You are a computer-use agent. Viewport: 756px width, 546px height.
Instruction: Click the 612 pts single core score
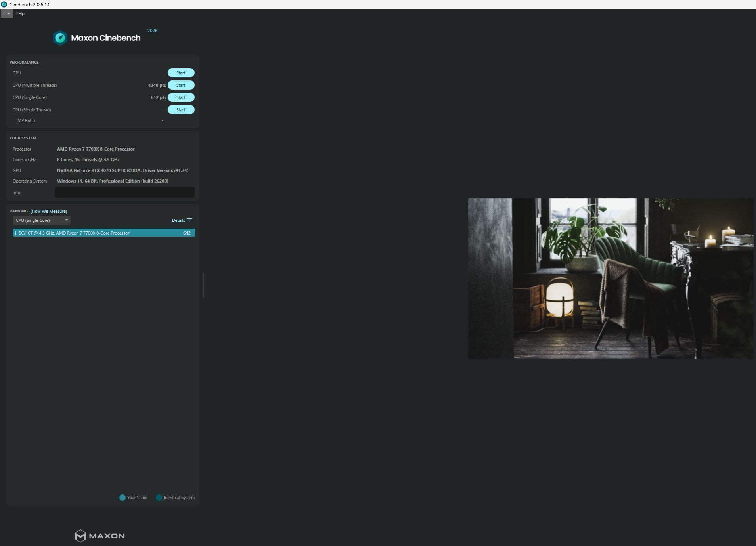pos(159,97)
